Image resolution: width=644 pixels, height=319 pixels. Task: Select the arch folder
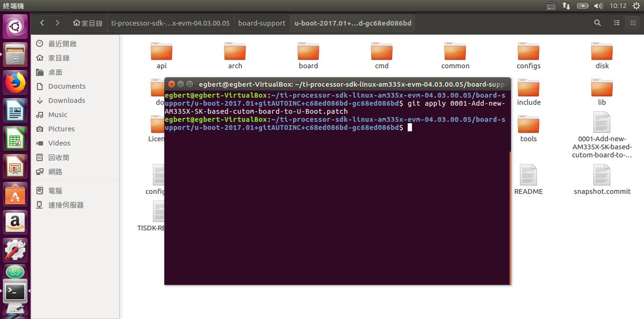(x=235, y=55)
